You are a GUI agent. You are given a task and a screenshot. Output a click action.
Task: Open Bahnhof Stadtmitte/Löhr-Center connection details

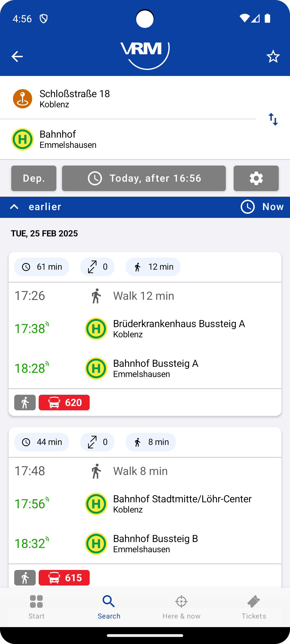coord(145,504)
